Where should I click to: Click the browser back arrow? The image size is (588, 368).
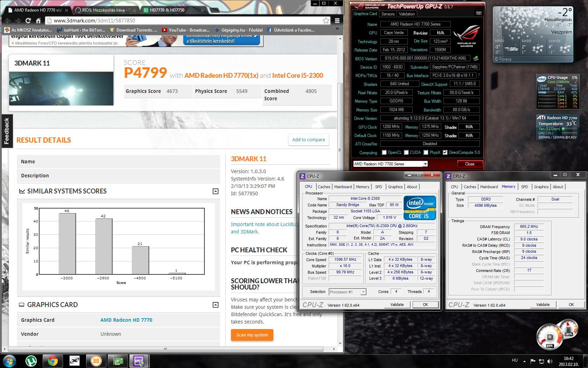click(x=8, y=21)
